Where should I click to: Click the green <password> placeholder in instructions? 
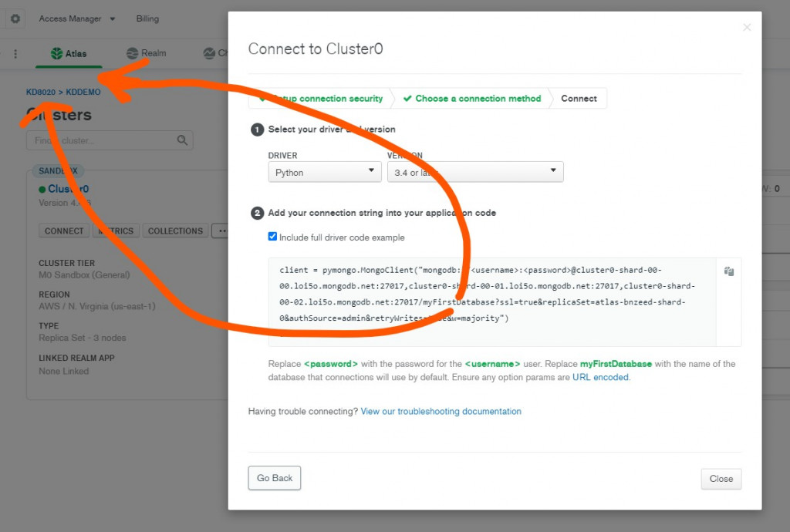tap(330, 364)
